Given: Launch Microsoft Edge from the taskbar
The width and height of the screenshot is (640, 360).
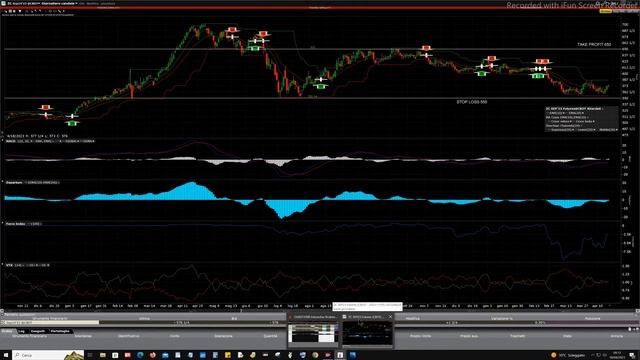Looking at the screenshot, I should (x=140, y=355).
